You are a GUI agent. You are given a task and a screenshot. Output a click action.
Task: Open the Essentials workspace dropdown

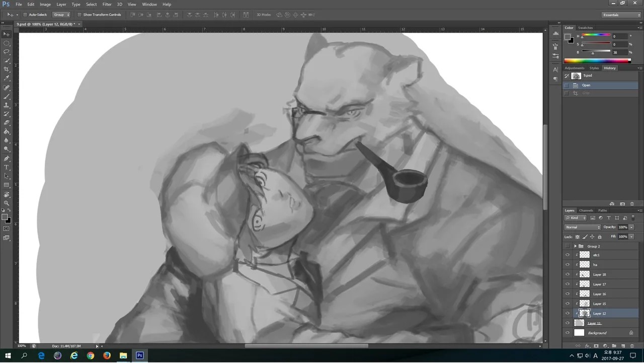click(621, 15)
